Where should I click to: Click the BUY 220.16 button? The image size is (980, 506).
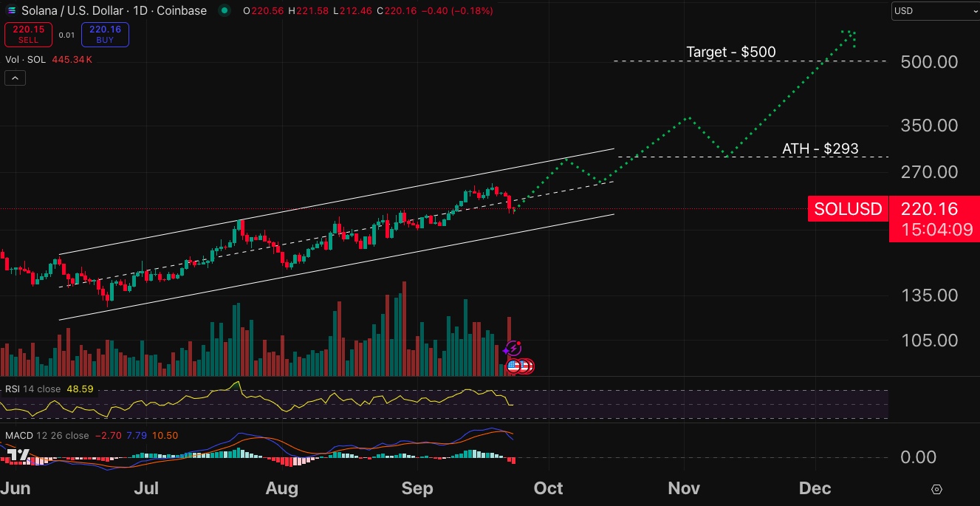click(105, 34)
